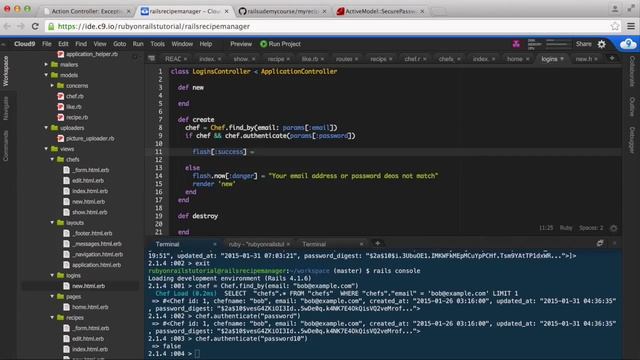This screenshot has height=360, width=640.
Task: Maximize the terminal pane icon
Action: click(x=600, y=243)
